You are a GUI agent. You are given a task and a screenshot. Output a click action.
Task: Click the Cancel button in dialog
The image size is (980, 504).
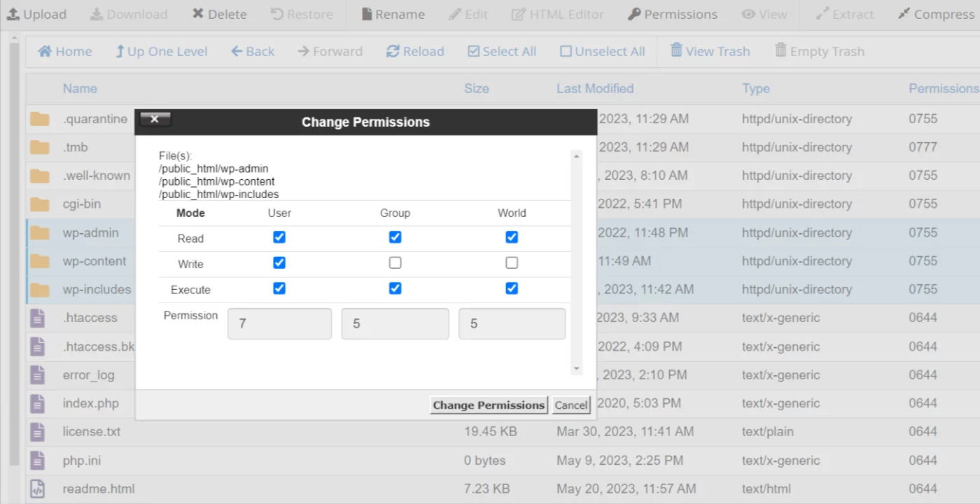pyautogui.click(x=571, y=405)
